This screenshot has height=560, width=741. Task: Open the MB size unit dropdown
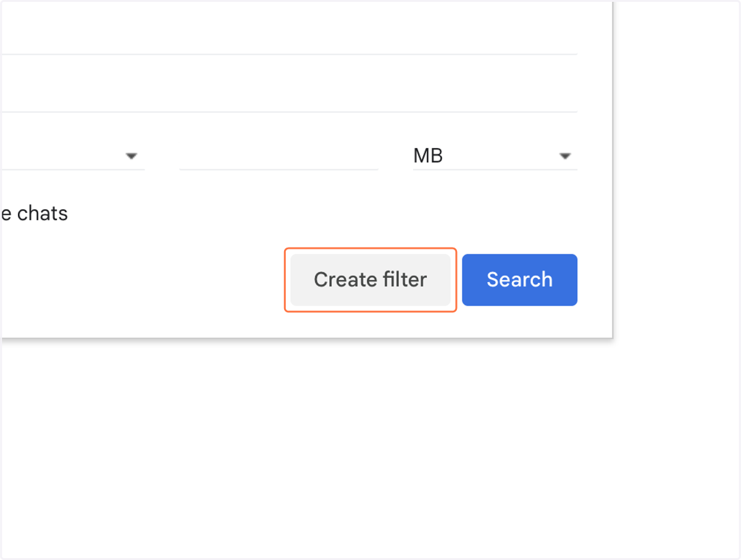pos(495,156)
